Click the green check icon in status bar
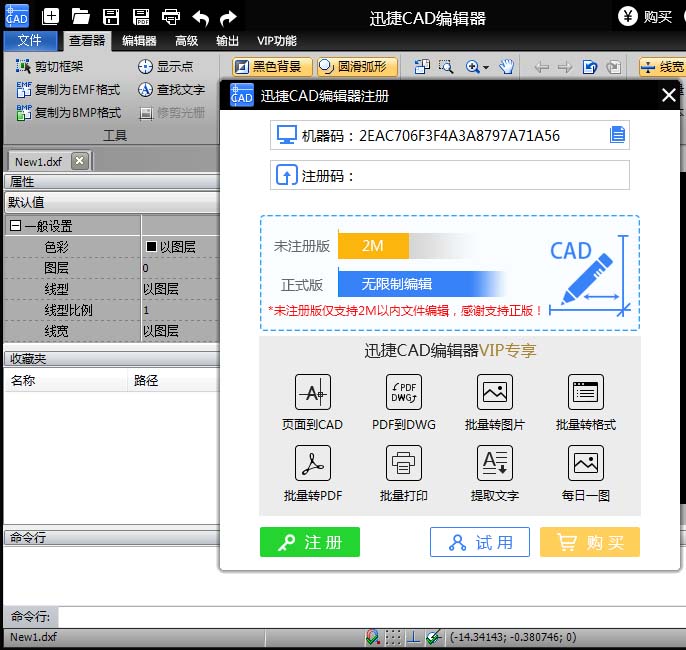Image resolution: width=686 pixels, height=650 pixels. [434, 637]
